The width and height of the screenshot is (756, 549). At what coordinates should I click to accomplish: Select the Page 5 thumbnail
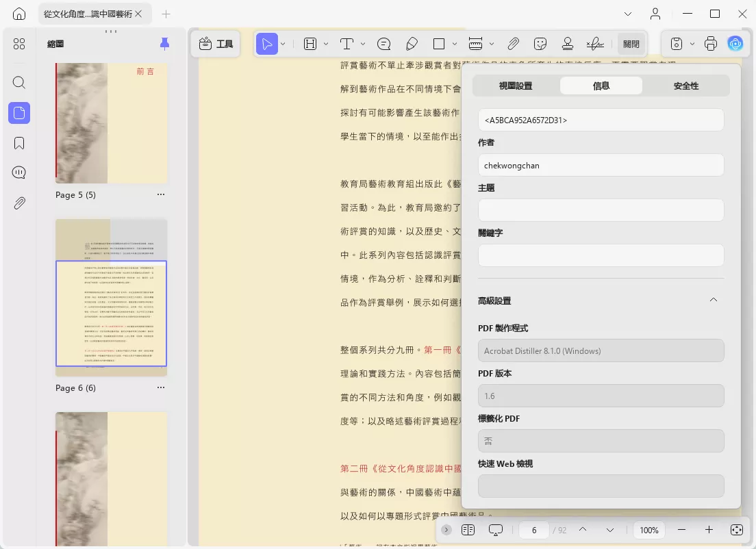(x=112, y=123)
